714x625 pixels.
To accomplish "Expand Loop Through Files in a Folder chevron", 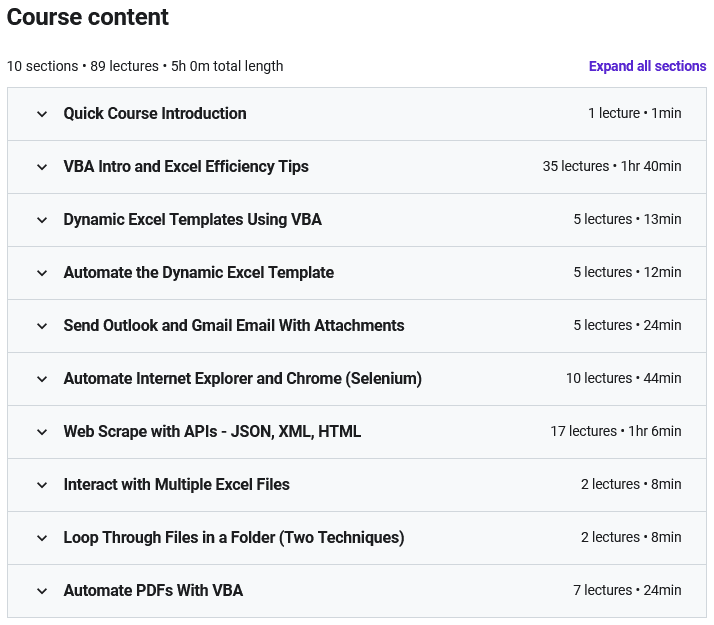I will click(42, 538).
